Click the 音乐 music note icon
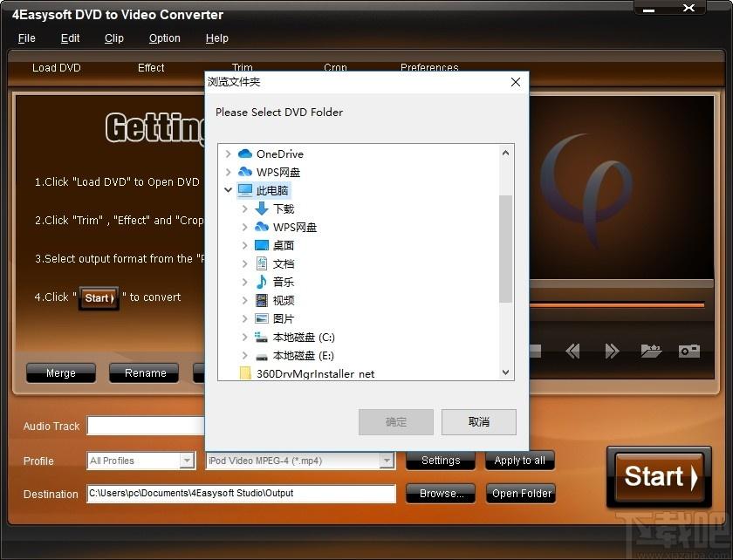Viewport: 733px width, 560px height. coord(262,282)
